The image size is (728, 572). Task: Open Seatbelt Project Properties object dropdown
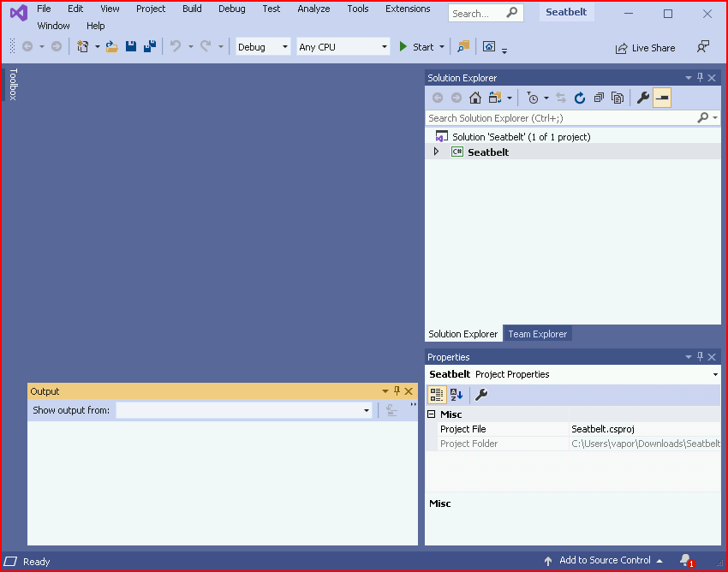click(715, 374)
